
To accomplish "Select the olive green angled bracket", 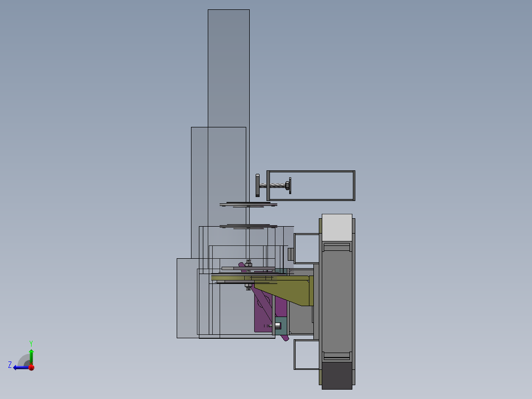I will [288, 289].
